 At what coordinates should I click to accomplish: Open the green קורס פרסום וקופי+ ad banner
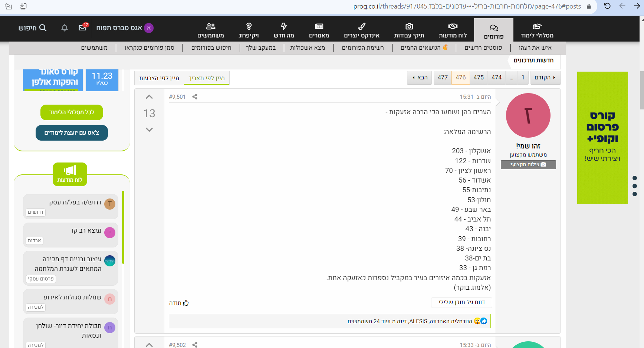pos(602,138)
